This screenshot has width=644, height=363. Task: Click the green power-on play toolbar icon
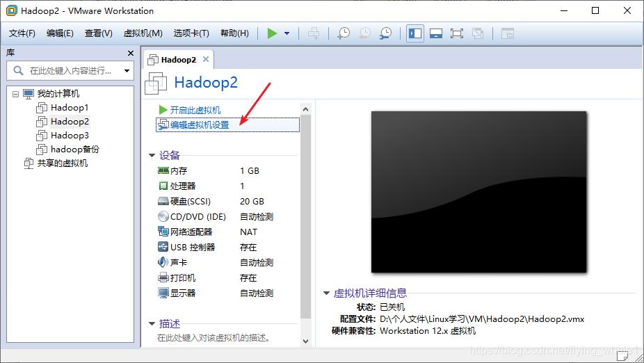(272, 33)
